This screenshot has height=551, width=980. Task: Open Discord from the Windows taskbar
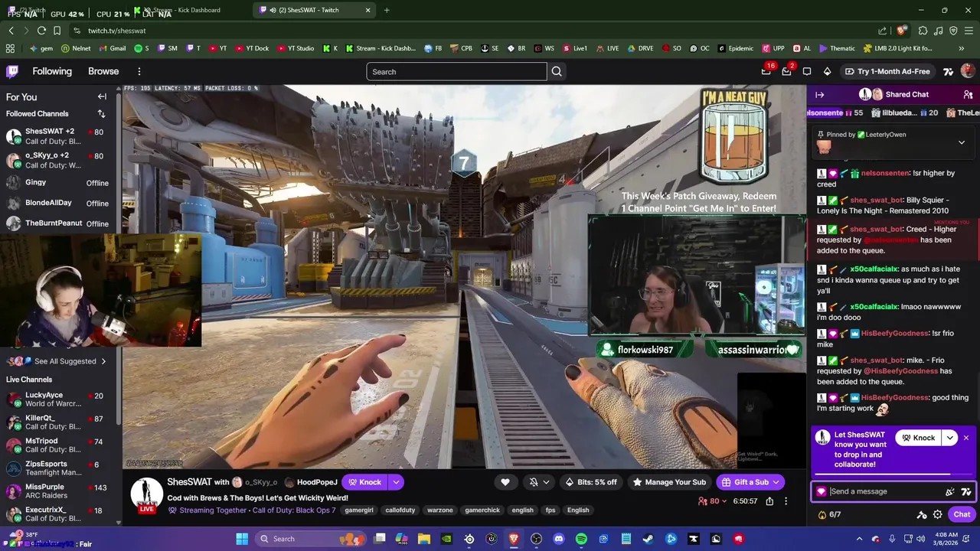pyautogui.click(x=559, y=539)
